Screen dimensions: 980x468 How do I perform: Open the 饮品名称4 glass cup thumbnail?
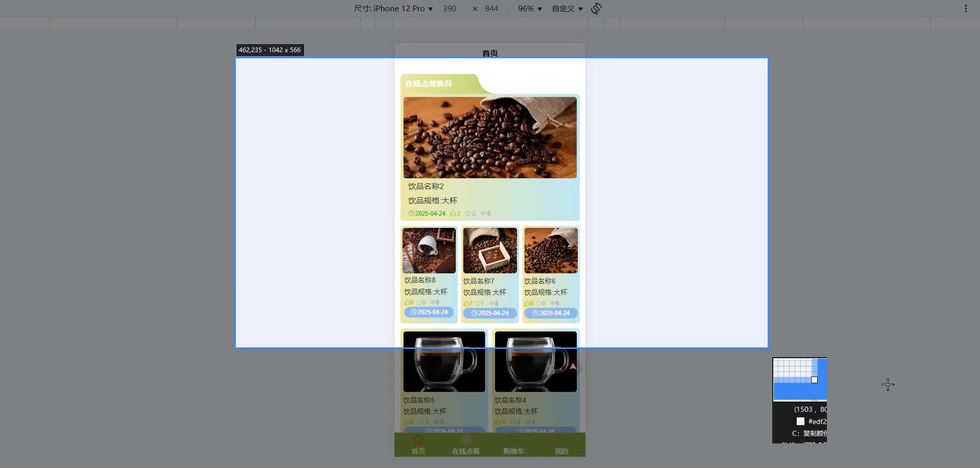click(536, 362)
